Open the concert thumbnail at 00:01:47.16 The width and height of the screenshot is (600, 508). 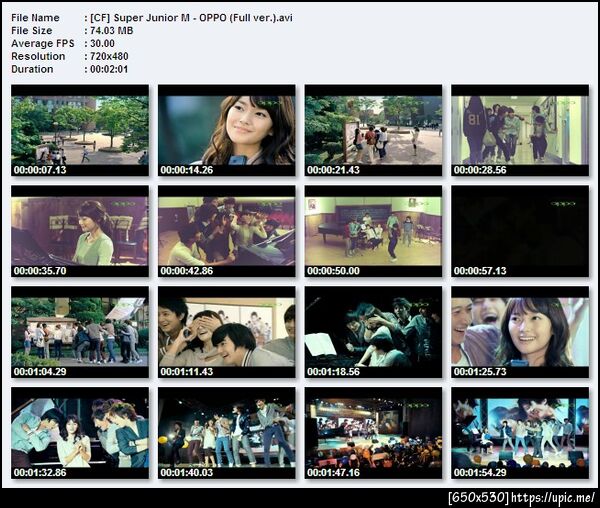373,433
